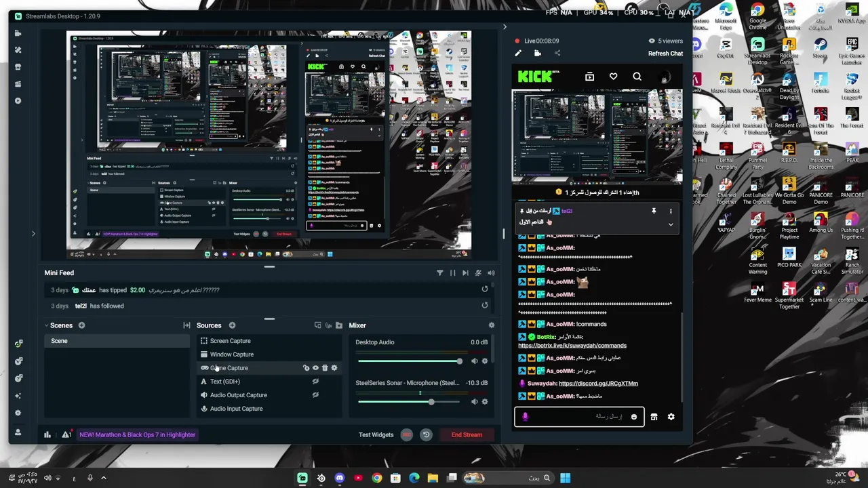Screen dimensions: 868x488
Task: Open pinned message three-dot menu
Action: point(671,211)
